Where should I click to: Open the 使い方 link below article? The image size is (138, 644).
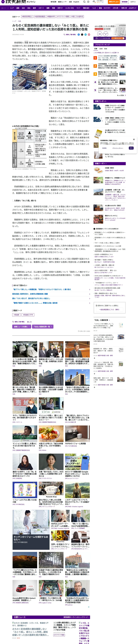click(29, 322)
